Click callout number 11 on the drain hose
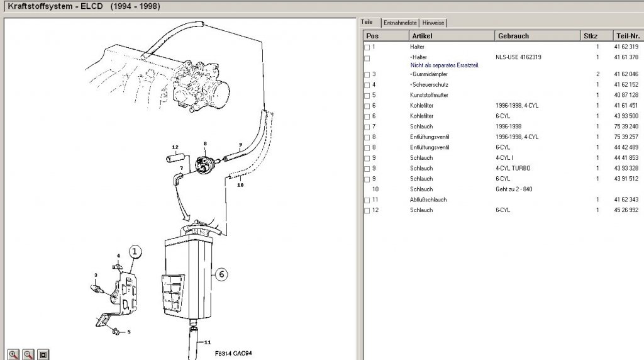 point(208,342)
